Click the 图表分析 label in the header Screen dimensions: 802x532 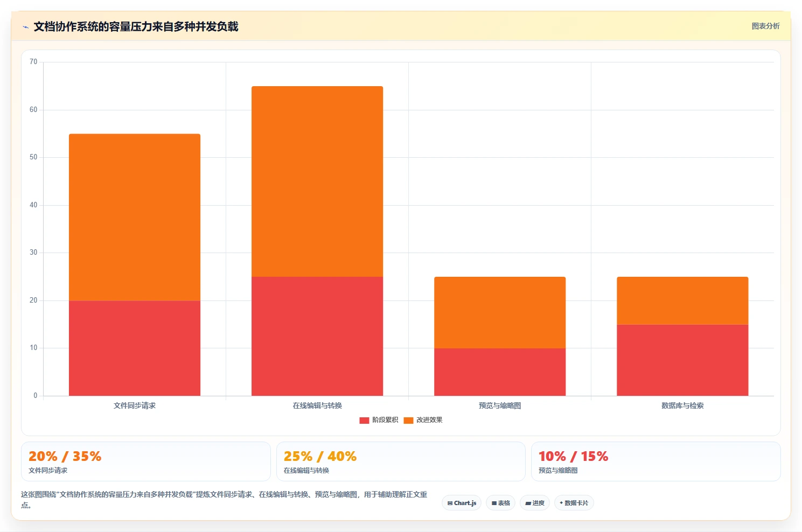[765, 26]
